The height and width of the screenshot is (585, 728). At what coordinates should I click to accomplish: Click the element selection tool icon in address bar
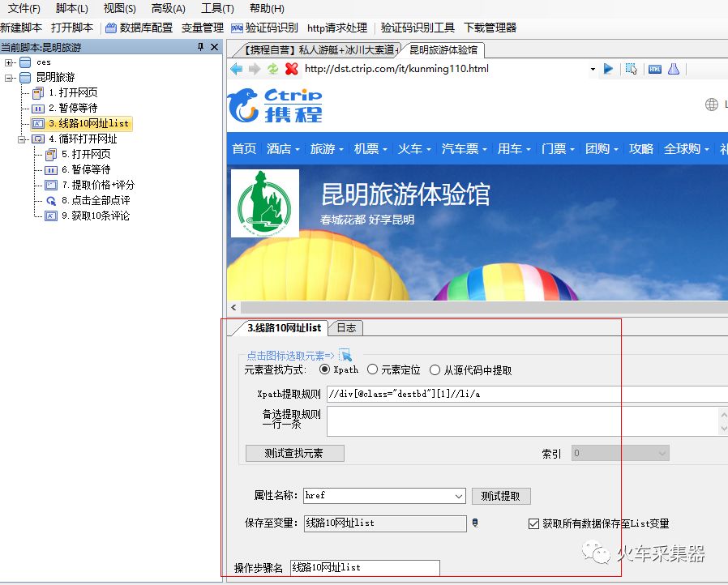[631, 69]
